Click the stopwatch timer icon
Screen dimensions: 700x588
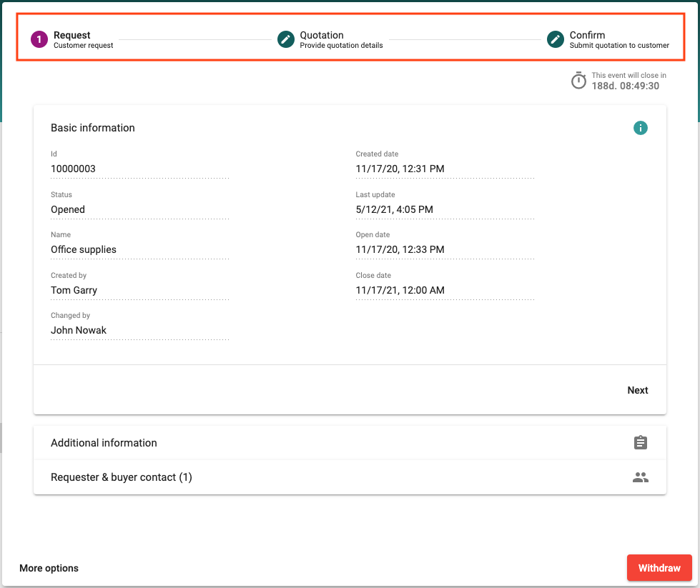pyautogui.click(x=578, y=81)
